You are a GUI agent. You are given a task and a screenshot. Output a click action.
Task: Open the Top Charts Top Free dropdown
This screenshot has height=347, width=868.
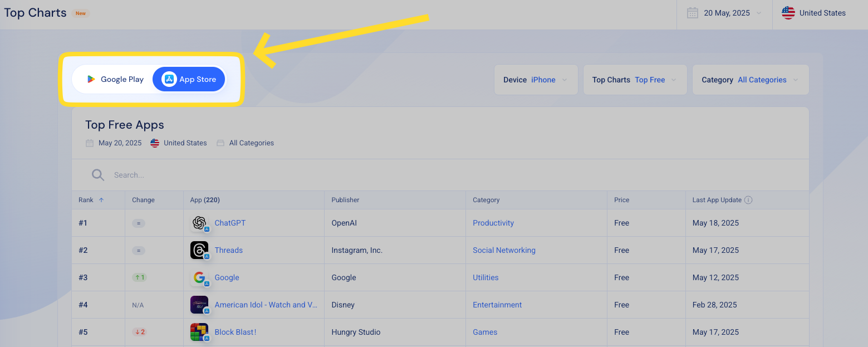click(x=635, y=80)
